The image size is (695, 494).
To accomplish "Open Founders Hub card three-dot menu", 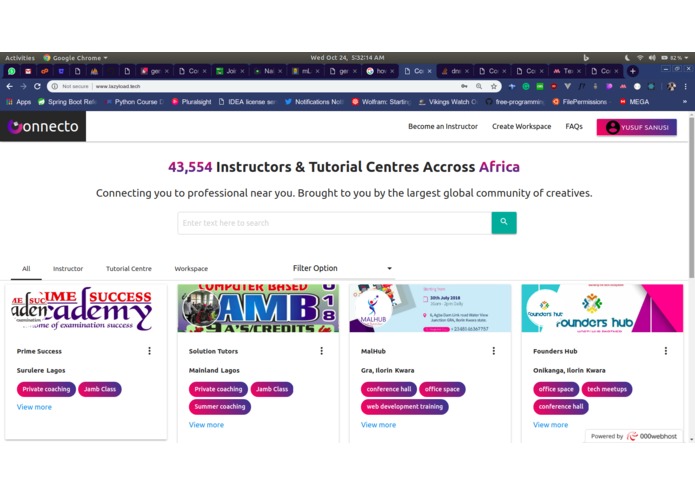I will (665, 351).
